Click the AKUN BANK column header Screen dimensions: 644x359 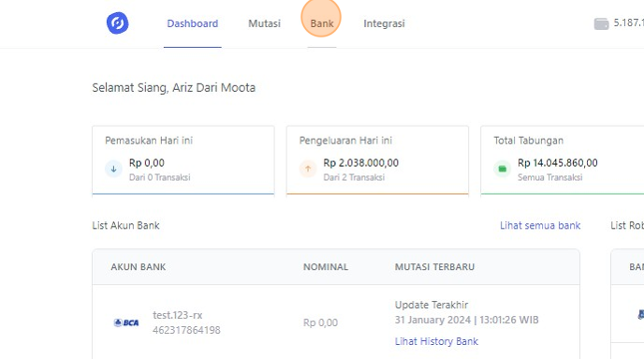(x=138, y=267)
